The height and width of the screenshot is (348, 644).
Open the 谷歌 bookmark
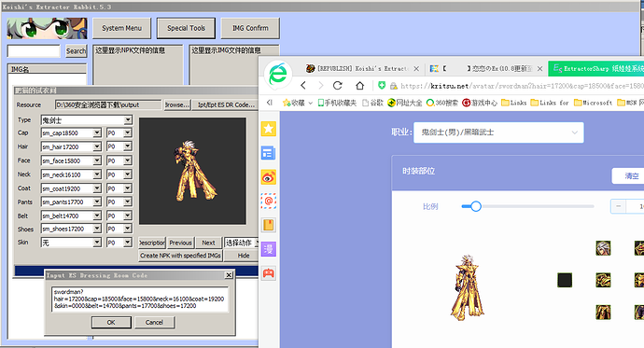click(x=372, y=103)
